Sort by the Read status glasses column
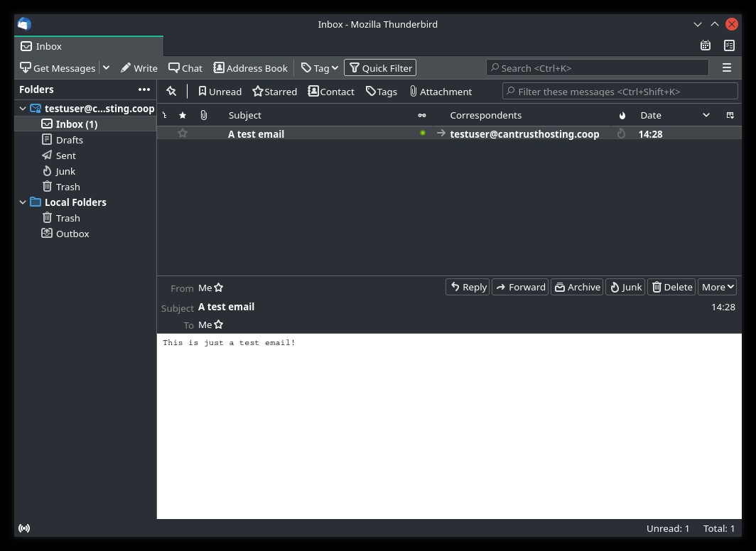 point(422,115)
